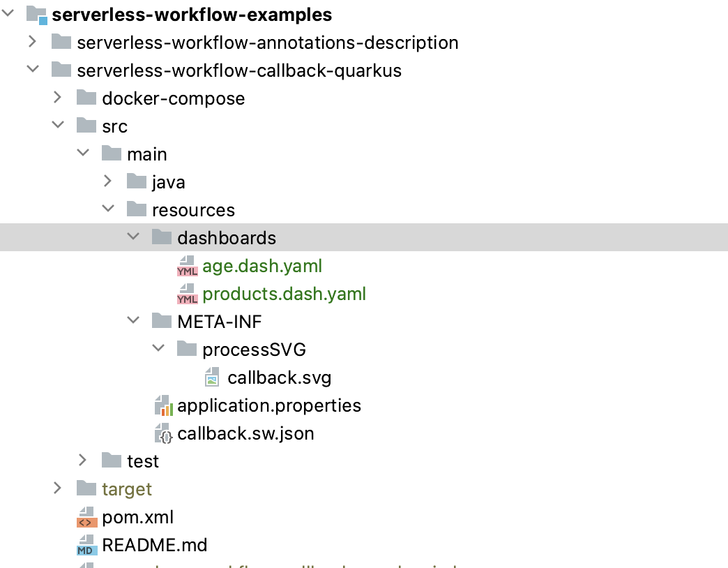The image size is (728, 568).
Task: Collapse the serverless-workflow-callback-quarkus folder
Action: (x=33, y=70)
